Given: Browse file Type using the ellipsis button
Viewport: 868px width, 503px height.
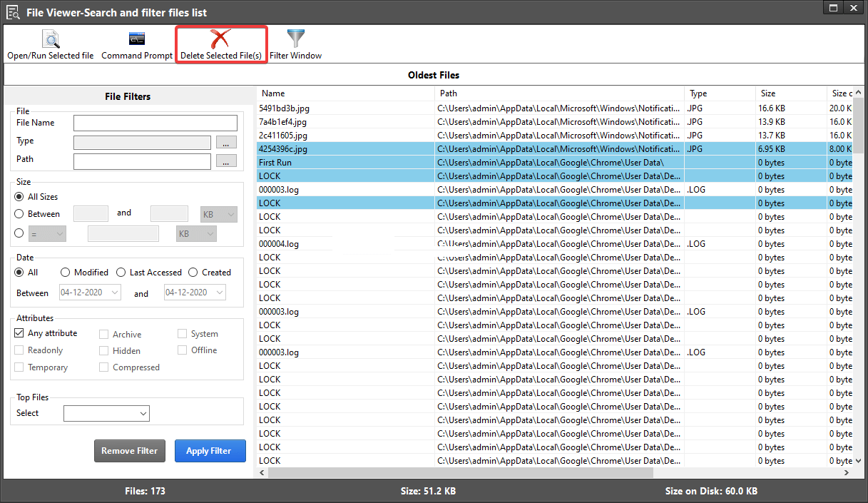Looking at the screenshot, I should 226,141.
